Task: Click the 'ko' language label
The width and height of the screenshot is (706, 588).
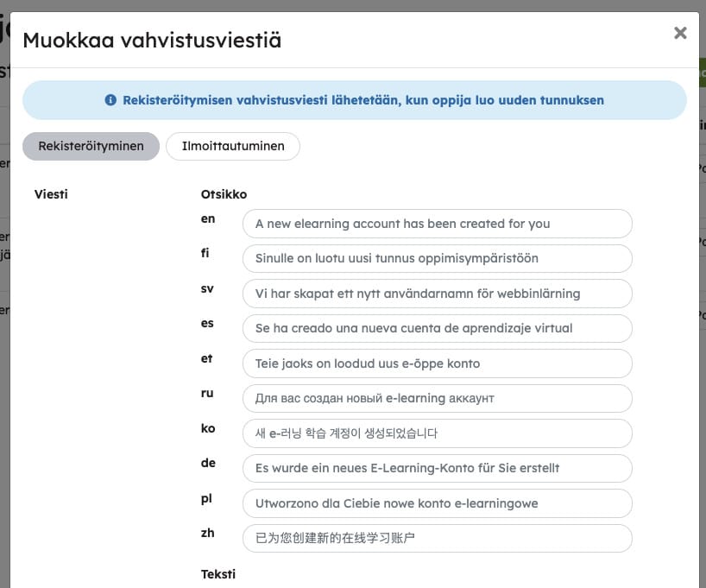Action: pos(207,428)
